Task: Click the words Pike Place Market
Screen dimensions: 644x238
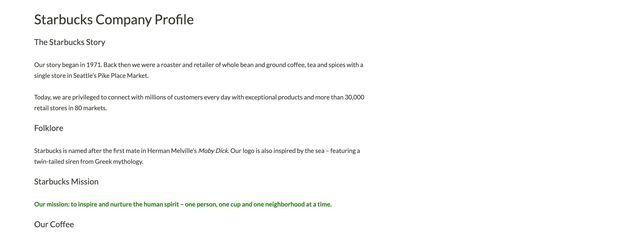Action: click(x=123, y=76)
